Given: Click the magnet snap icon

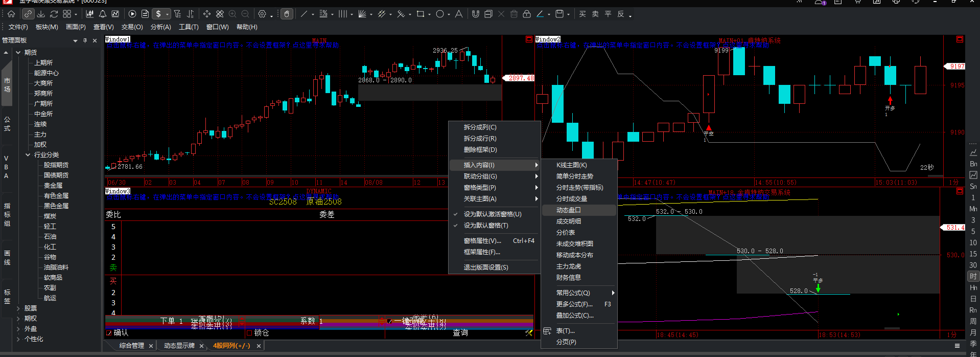Looking at the screenshot, I should (476, 14).
